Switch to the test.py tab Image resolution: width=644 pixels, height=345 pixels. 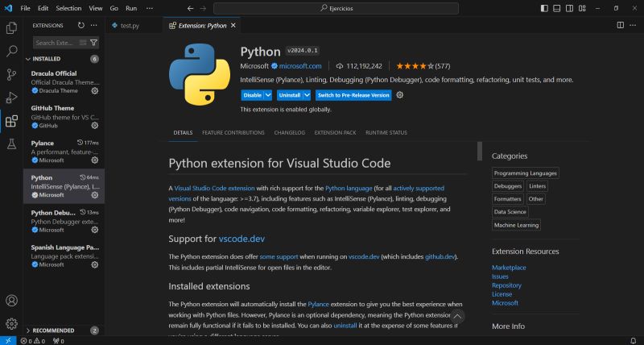(130, 26)
